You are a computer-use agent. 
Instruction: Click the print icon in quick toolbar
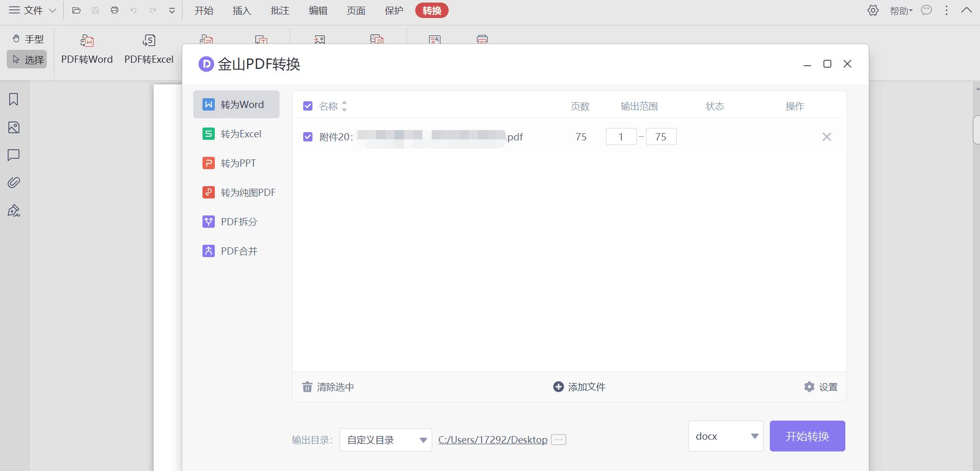115,11
